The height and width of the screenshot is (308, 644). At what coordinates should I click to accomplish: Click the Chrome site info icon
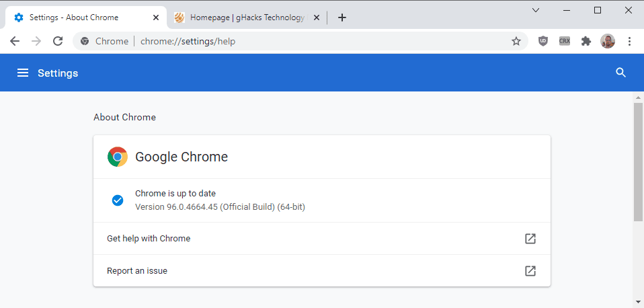pos(85,41)
